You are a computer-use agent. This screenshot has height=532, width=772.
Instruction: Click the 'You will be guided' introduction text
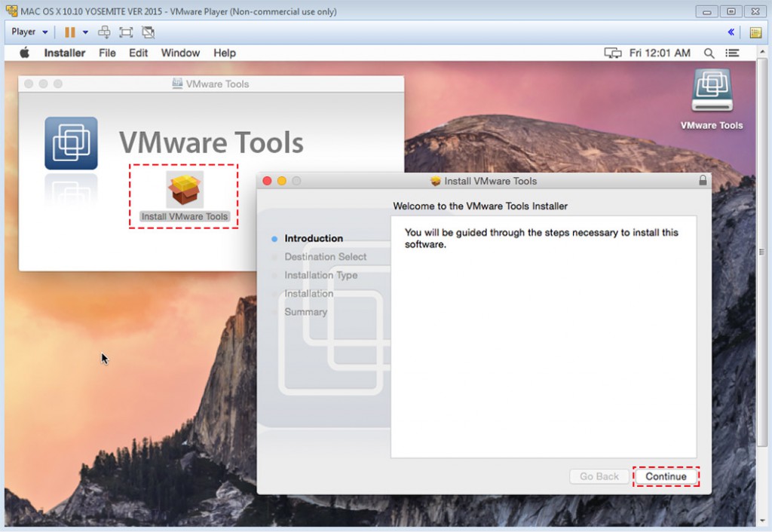coord(541,238)
